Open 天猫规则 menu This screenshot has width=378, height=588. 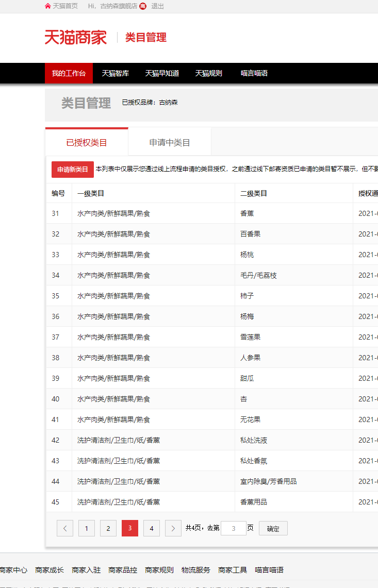pyautogui.click(x=208, y=73)
